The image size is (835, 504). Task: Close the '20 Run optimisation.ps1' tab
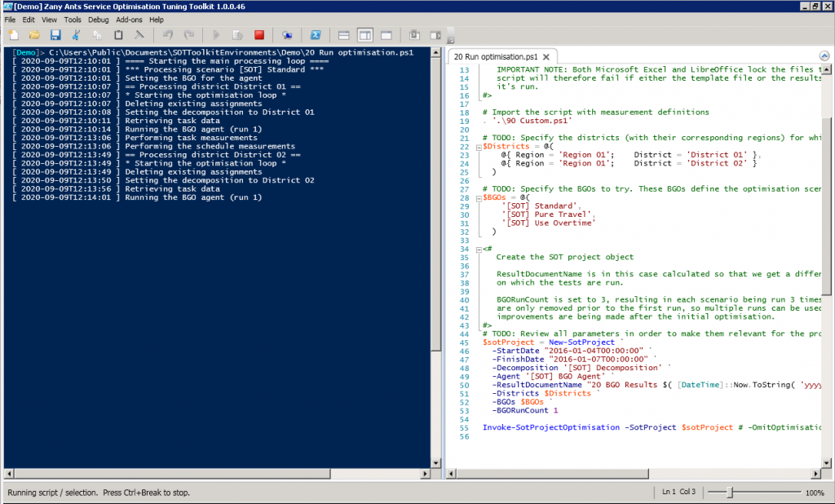546,56
